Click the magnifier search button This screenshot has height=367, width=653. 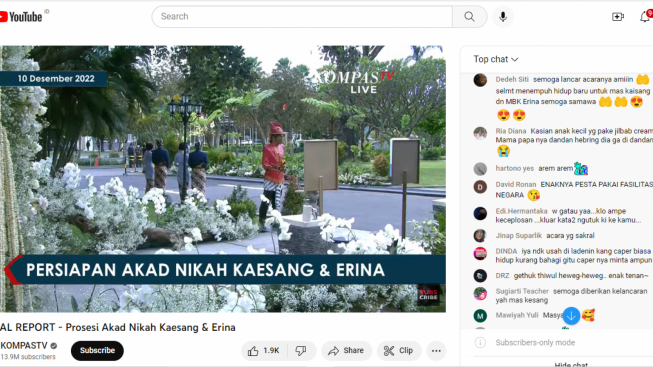pos(469,17)
